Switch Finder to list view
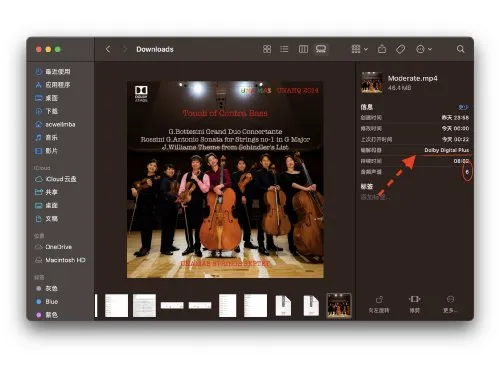This screenshot has height=375, width=500. [x=284, y=49]
